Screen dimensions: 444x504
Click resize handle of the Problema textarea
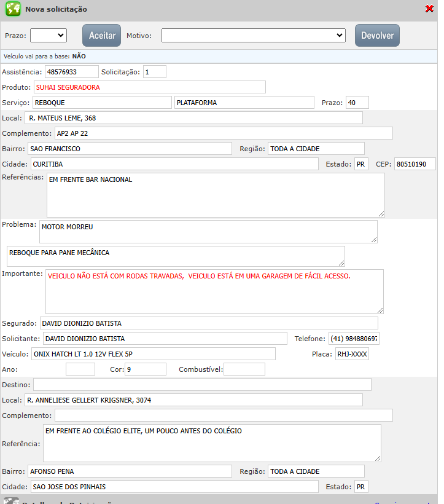click(x=374, y=240)
